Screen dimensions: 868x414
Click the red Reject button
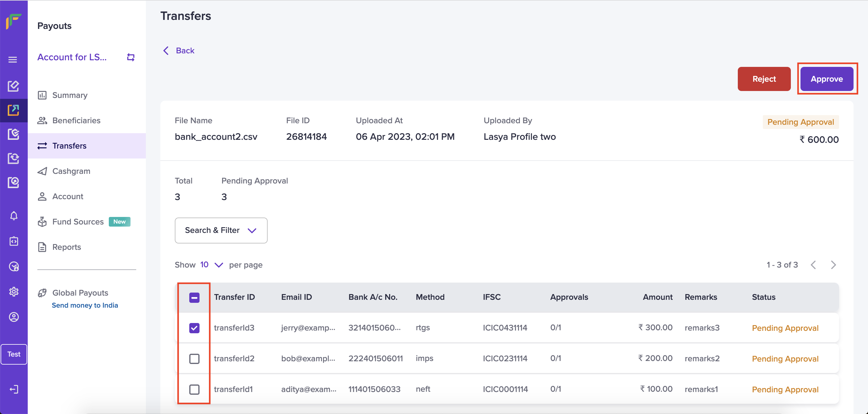click(x=764, y=79)
